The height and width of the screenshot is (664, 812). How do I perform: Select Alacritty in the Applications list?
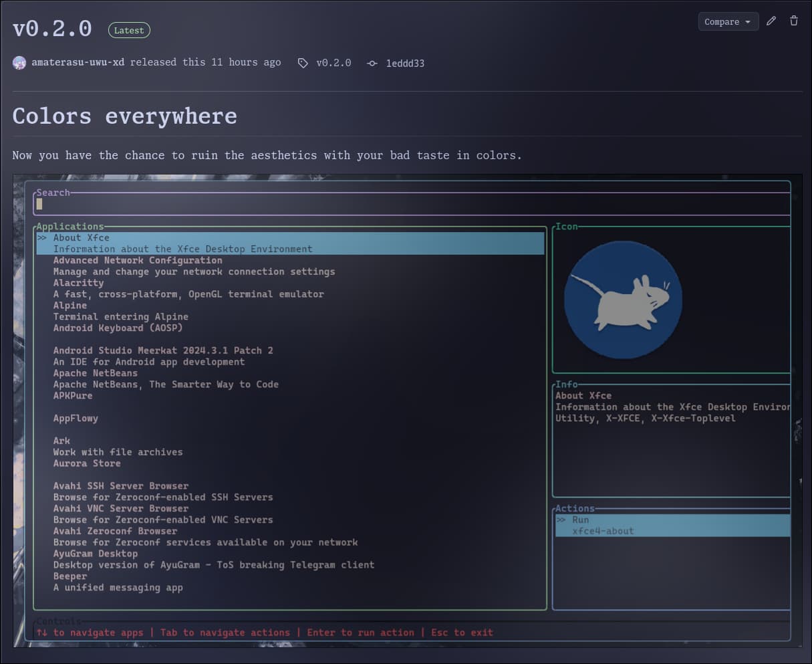[x=78, y=283]
